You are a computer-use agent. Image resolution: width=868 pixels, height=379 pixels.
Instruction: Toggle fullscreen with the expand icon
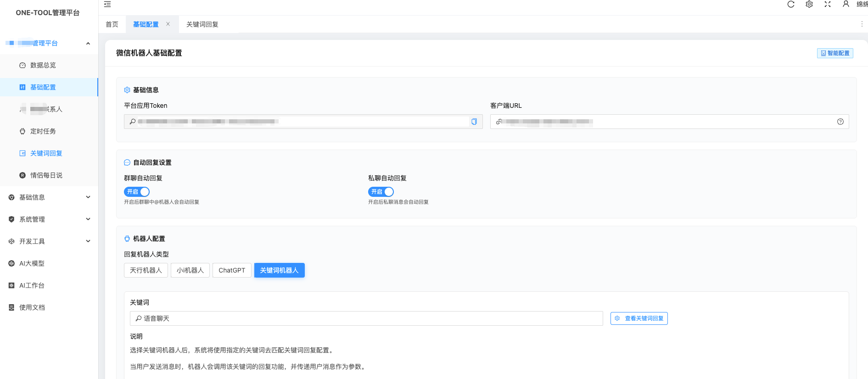[828, 4]
